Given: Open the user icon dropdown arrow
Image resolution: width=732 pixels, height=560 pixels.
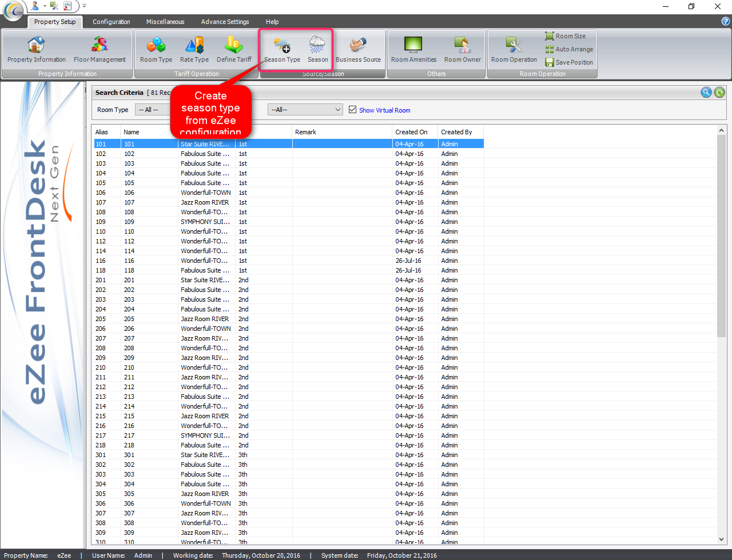Looking at the screenshot, I should tap(45, 6).
